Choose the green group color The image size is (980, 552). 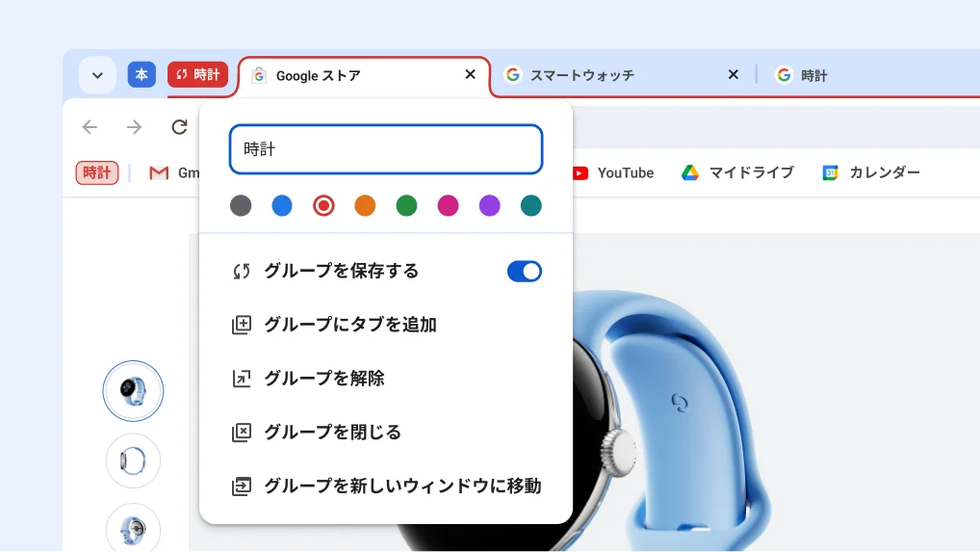406,205
